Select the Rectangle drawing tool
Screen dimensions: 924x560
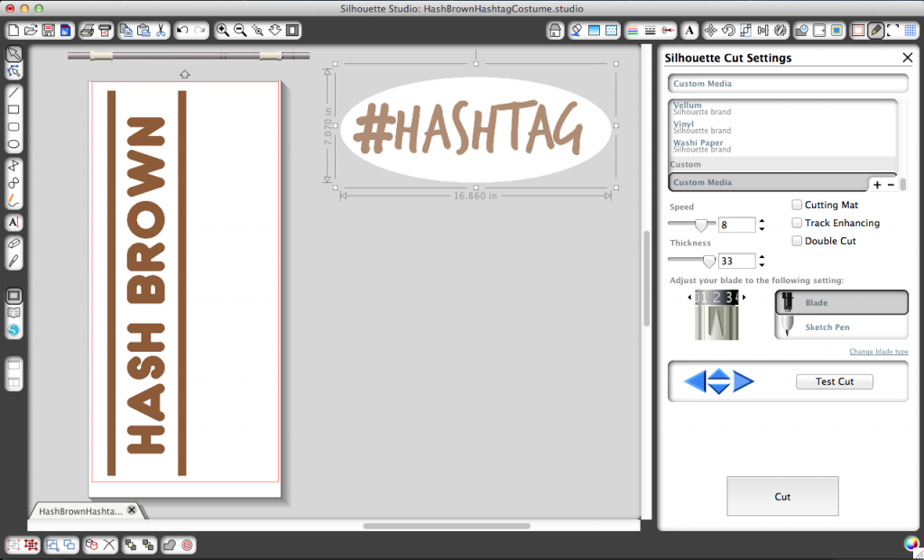coord(14,109)
